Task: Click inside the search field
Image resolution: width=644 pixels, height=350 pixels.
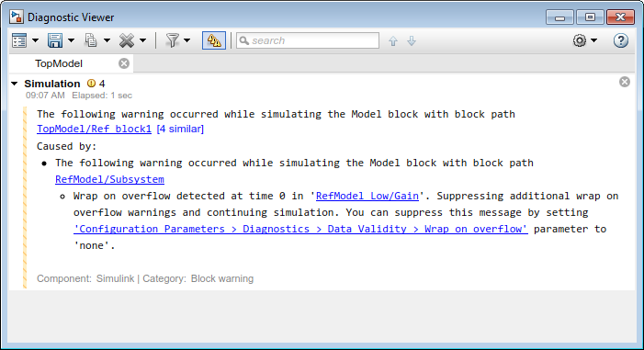Action: (308, 40)
